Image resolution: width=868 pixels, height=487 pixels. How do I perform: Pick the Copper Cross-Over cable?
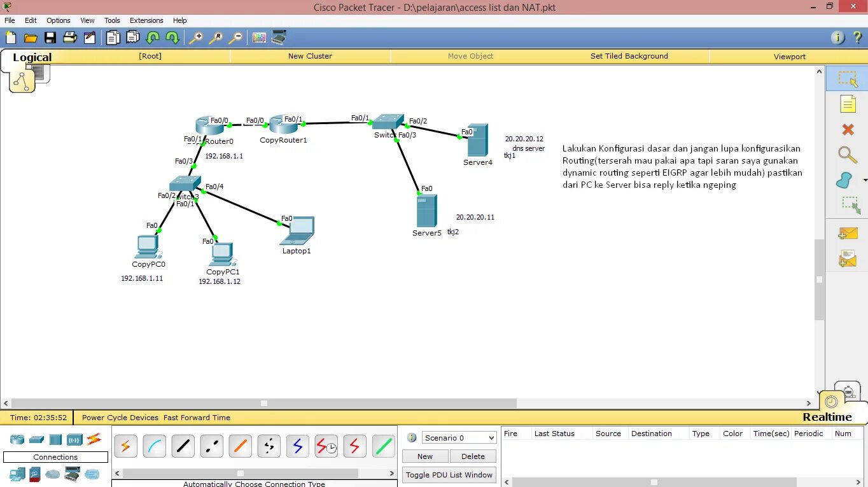[x=212, y=446]
